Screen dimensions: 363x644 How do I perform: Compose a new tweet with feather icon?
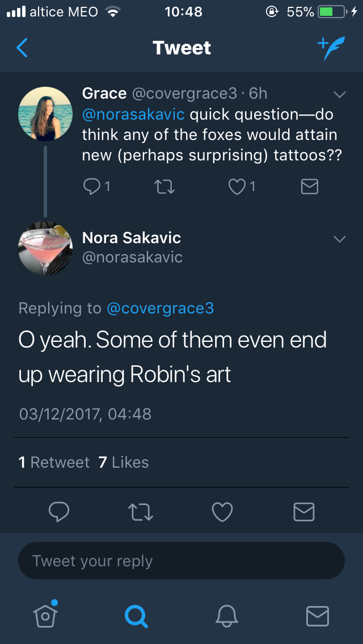pyautogui.click(x=330, y=49)
